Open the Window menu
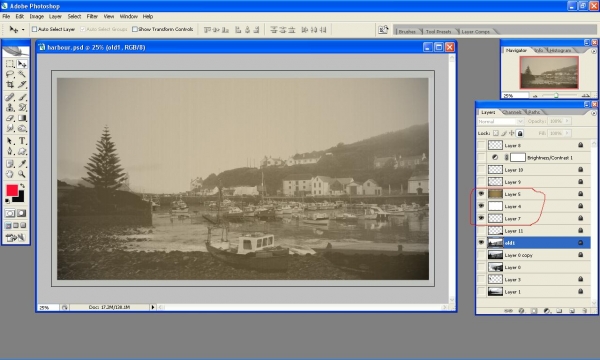Screen dimensions: 600x360 tap(129, 16)
